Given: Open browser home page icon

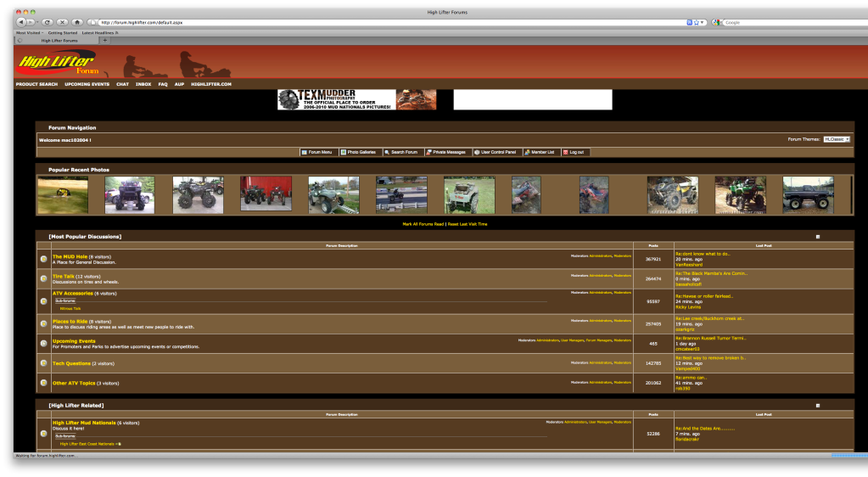Looking at the screenshot, I should (x=77, y=22).
